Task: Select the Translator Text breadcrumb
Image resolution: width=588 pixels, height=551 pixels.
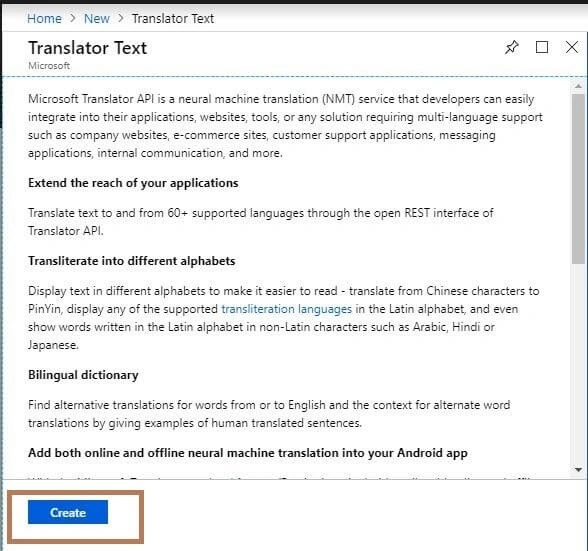Action: (x=173, y=18)
